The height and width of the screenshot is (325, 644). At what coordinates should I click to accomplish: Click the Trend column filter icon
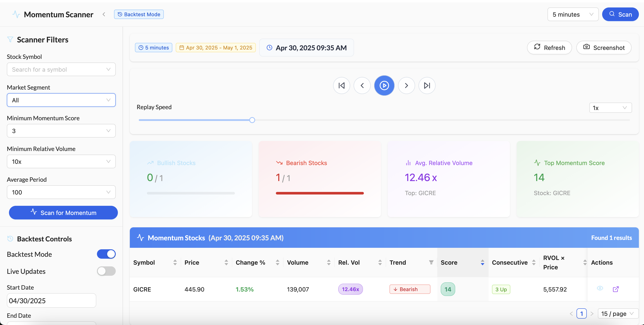tap(431, 262)
